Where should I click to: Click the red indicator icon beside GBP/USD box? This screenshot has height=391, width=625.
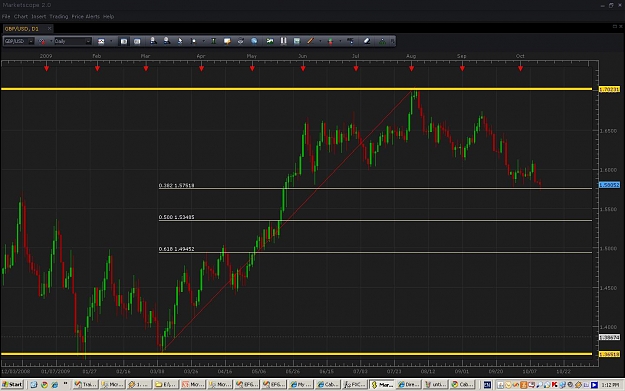(42, 41)
